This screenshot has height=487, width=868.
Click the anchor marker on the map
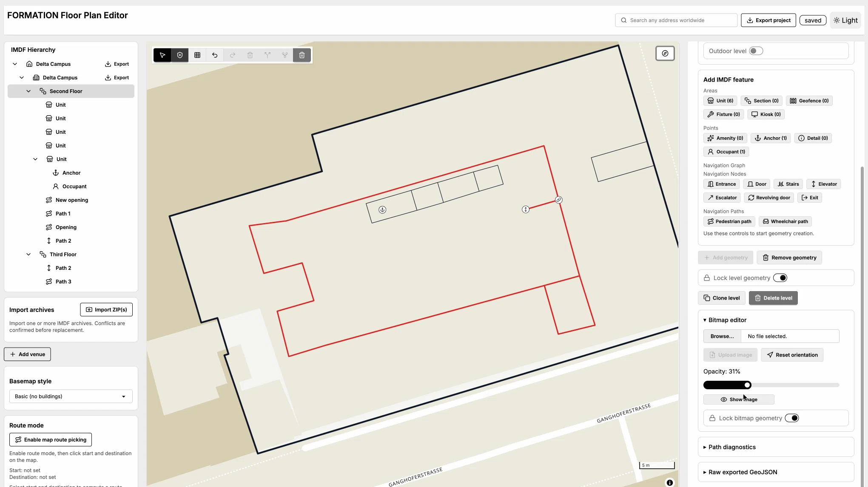coord(382,210)
